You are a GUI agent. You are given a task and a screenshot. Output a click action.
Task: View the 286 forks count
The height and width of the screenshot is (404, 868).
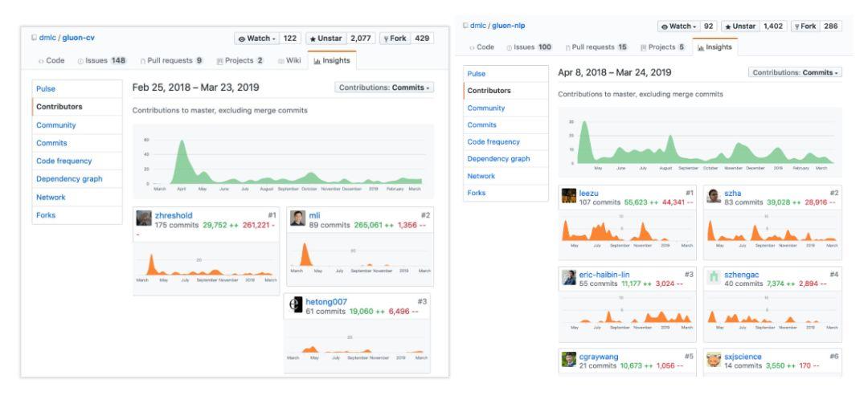pos(831,26)
